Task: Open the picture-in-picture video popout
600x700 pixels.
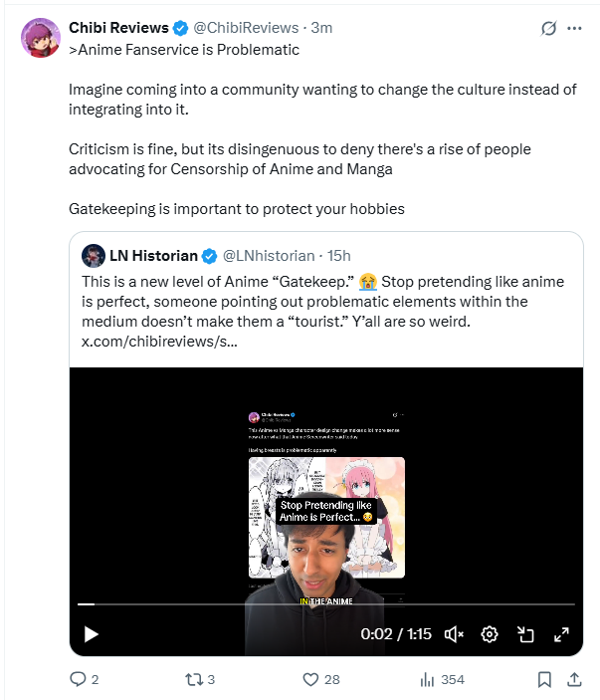Action: click(525, 634)
